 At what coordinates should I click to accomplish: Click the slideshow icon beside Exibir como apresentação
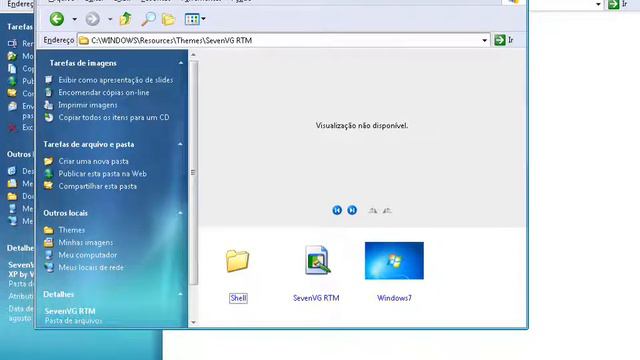49,80
